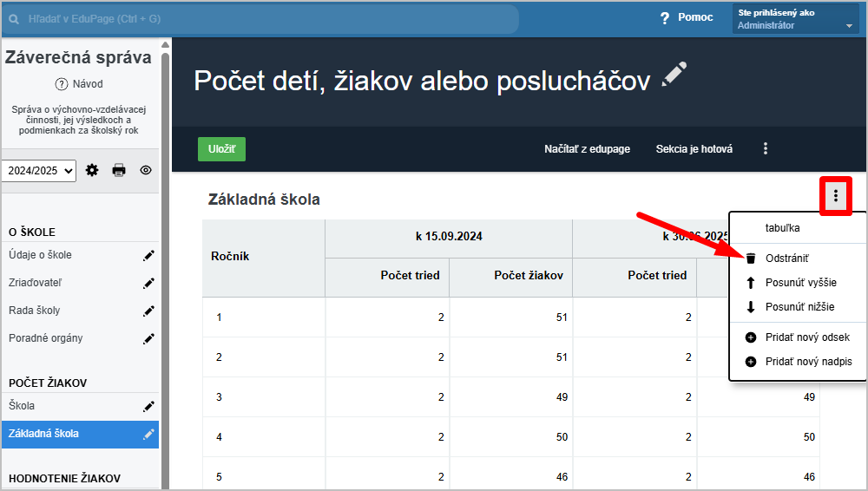Image resolution: width=868 pixels, height=491 pixels.
Task: Click the highlighted three-dot table menu button
Action: click(x=835, y=196)
